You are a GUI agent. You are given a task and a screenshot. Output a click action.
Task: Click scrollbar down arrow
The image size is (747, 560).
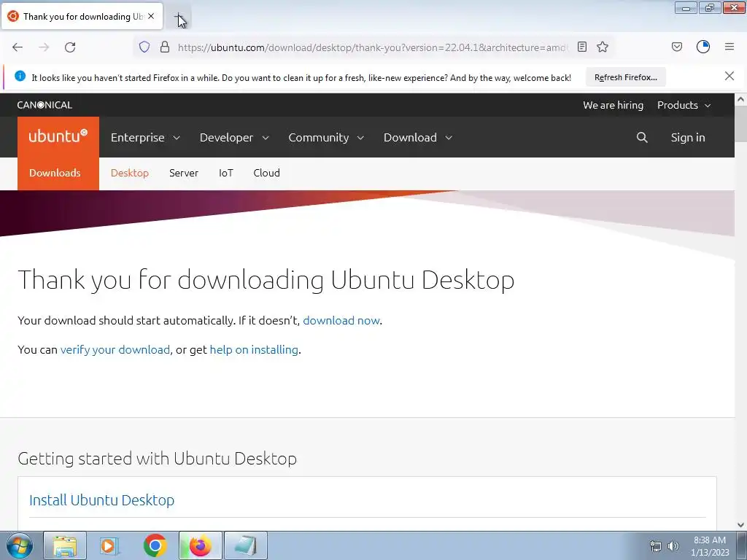coord(741,525)
